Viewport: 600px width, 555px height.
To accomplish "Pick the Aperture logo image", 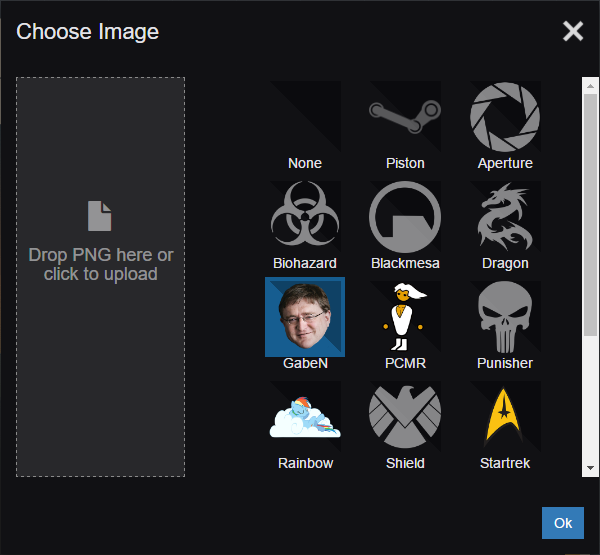I will point(505,116).
